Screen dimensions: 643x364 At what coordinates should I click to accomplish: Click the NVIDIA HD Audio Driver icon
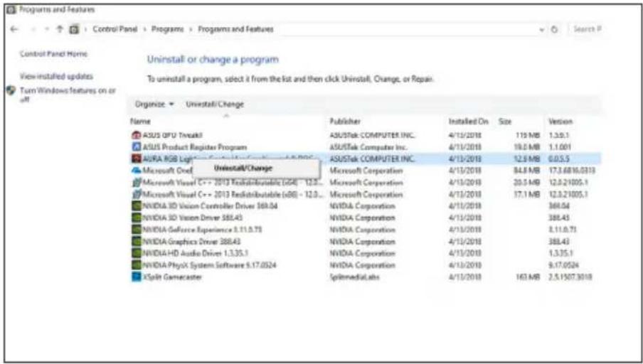pyautogui.click(x=136, y=253)
